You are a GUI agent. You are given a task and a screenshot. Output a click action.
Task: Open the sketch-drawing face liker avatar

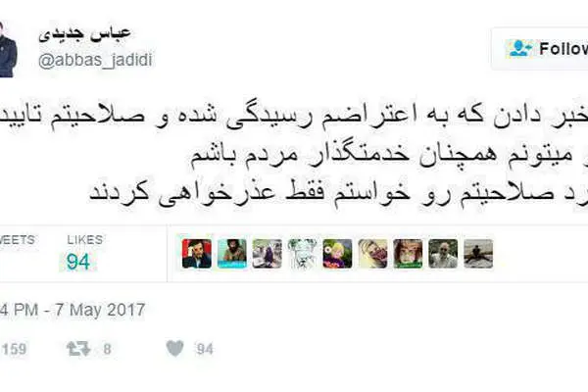coord(302,254)
